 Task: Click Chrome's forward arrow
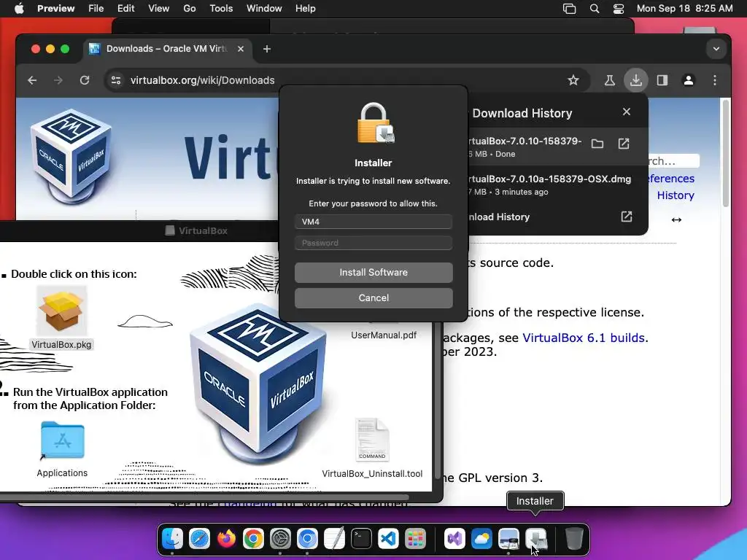(x=58, y=80)
